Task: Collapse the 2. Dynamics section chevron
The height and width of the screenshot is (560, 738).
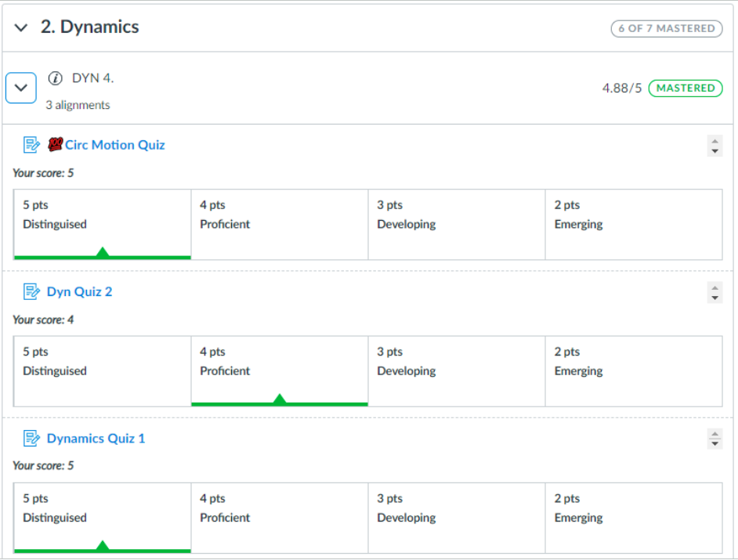Action: (21, 28)
